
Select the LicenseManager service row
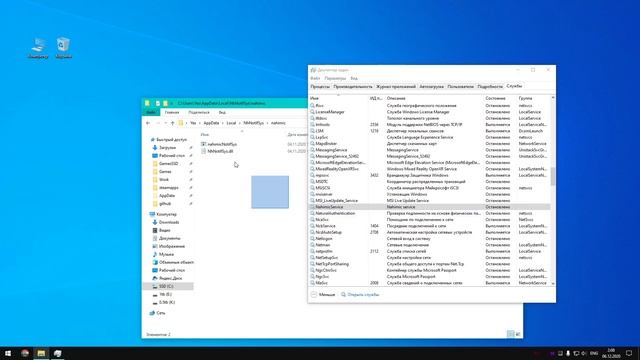click(429, 112)
